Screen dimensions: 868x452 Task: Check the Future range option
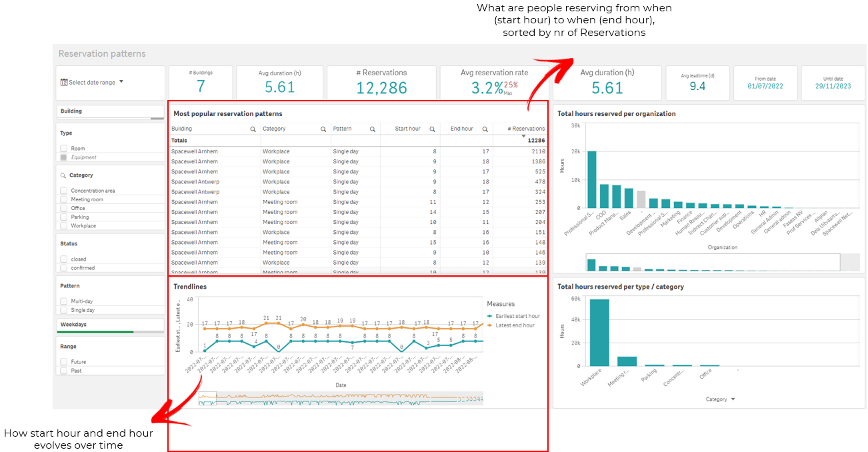[x=63, y=361]
